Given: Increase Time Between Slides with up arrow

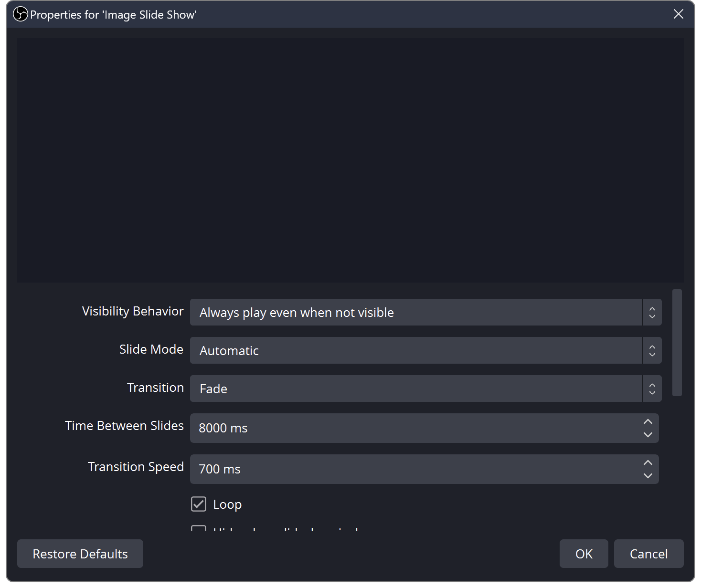Looking at the screenshot, I should pos(648,421).
